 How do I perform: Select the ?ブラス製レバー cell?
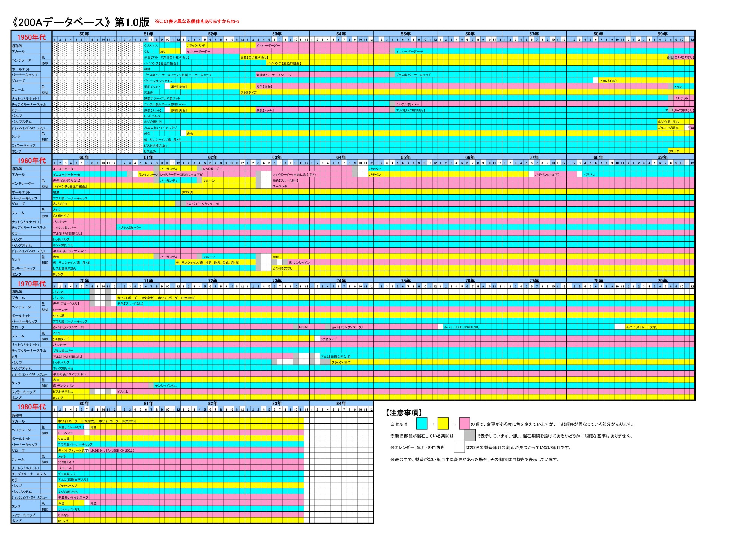coord(129,228)
